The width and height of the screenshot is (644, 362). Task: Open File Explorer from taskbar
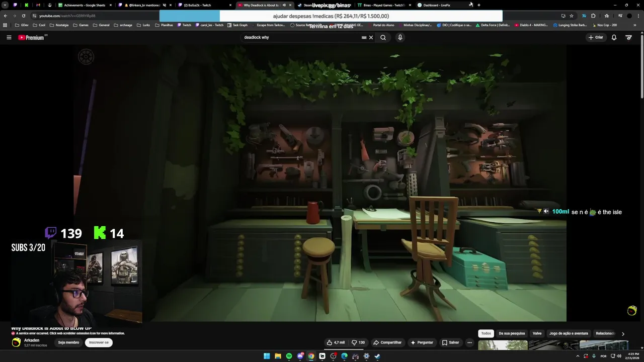278,356
